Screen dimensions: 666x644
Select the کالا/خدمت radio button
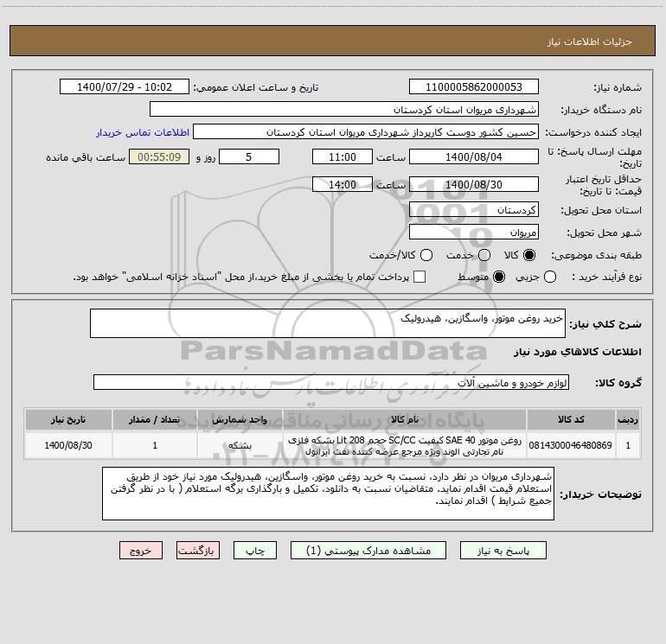[x=426, y=255]
